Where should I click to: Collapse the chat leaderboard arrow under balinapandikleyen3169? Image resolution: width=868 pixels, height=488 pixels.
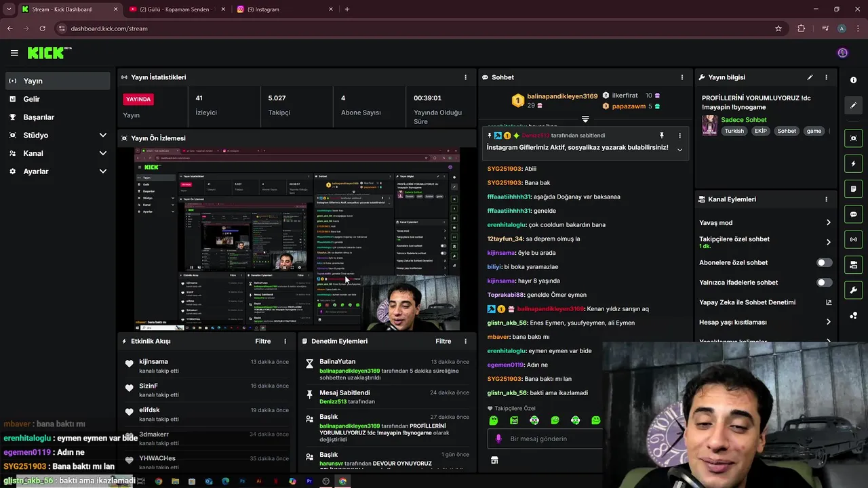585,119
